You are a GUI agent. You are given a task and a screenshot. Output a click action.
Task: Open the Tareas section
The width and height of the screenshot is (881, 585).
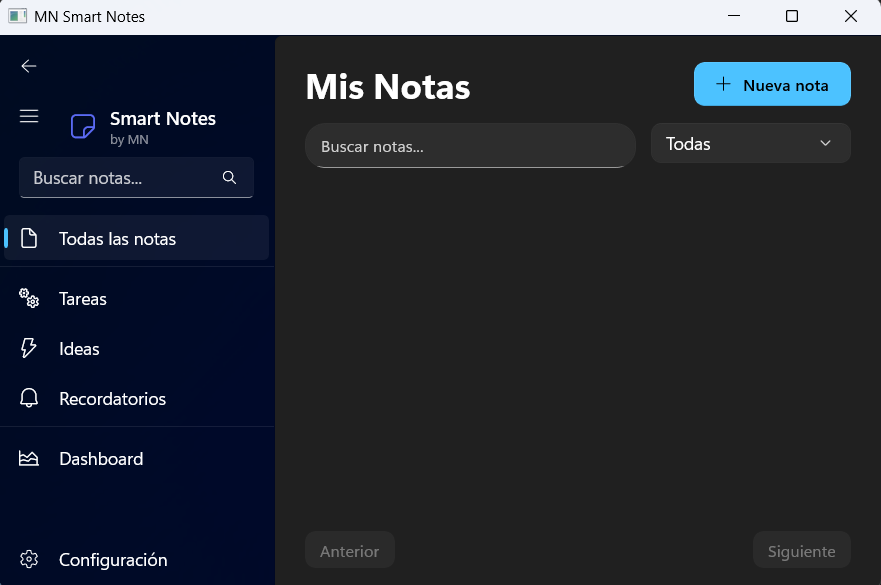[137, 298]
